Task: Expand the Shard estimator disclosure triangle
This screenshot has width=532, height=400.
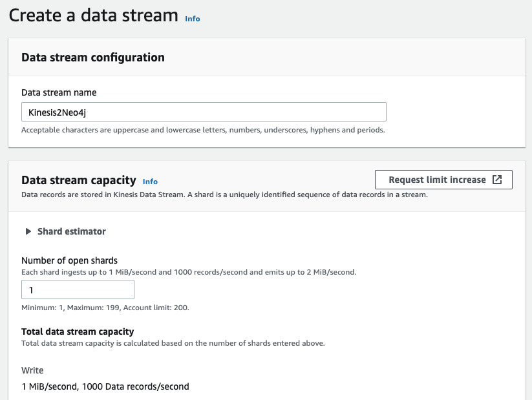Action: (x=28, y=231)
